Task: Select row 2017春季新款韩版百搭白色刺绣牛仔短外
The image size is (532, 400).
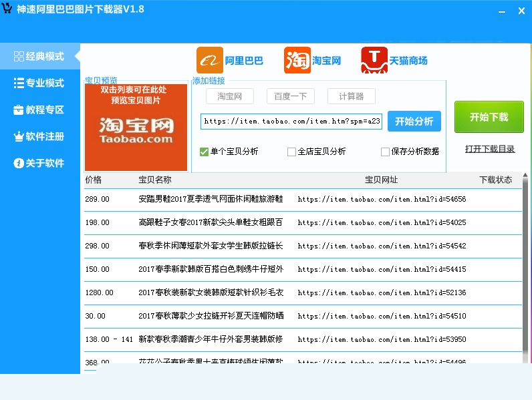Action: 303,270
